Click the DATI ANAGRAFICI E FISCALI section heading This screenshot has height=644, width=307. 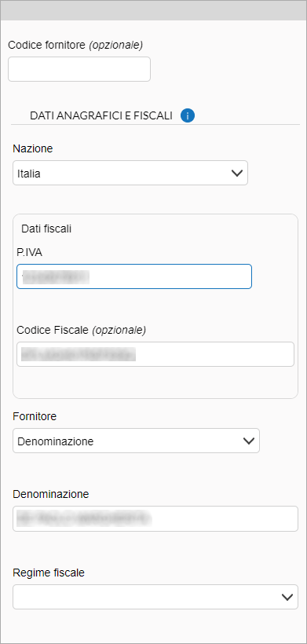click(101, 115)
